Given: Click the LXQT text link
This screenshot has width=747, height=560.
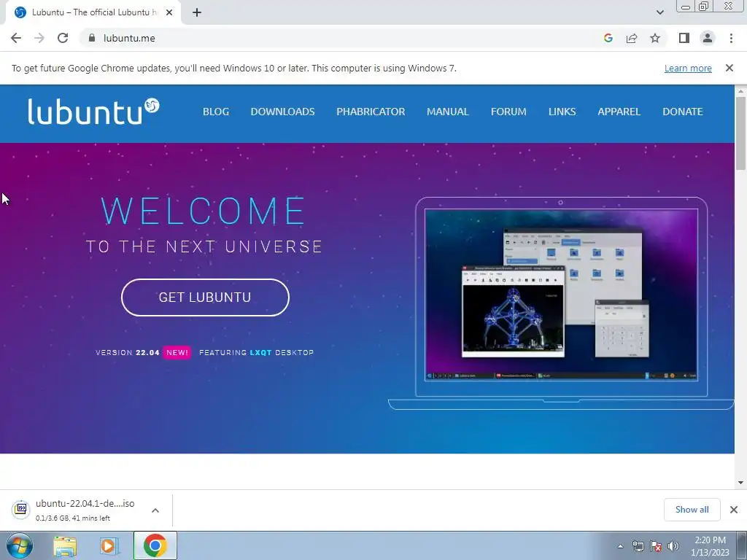Looking at the screenshot, I should (x=260, y=352).
